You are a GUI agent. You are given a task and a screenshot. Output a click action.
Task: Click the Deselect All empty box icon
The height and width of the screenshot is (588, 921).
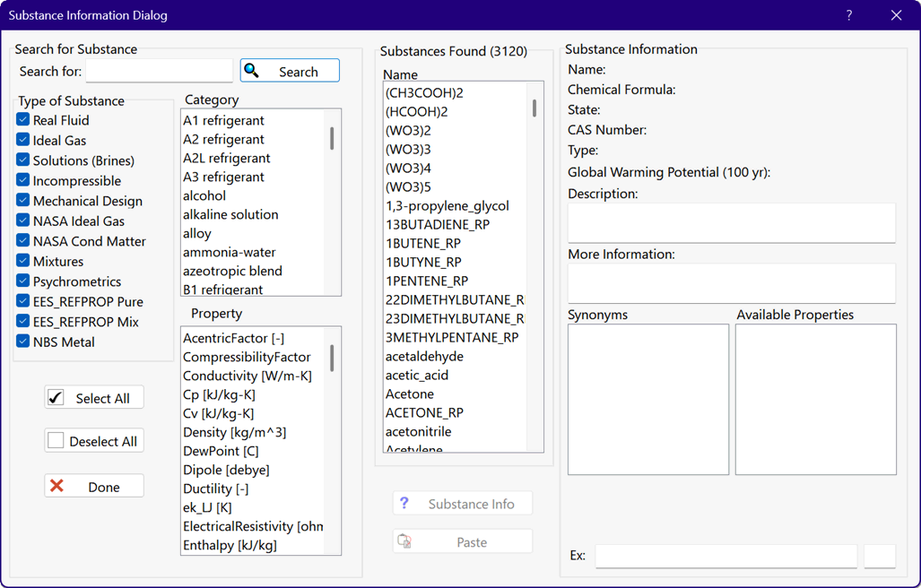(x=56, y=441)
